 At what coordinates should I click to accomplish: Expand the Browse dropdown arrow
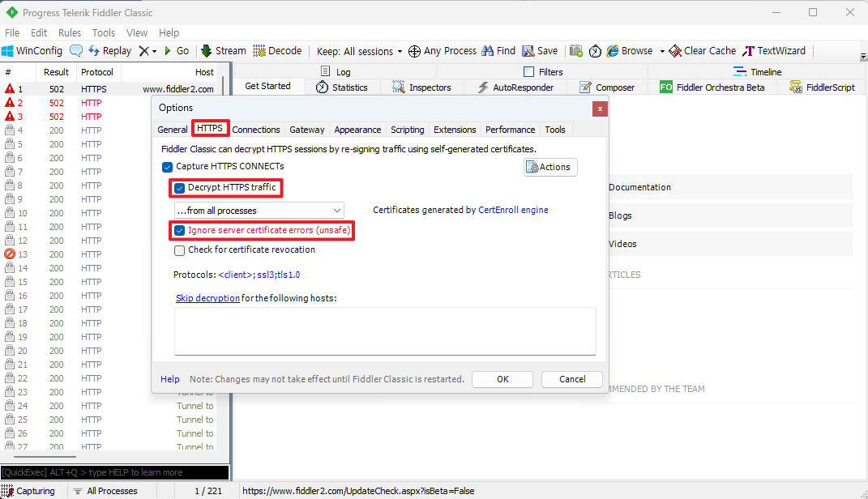[661, 52]
